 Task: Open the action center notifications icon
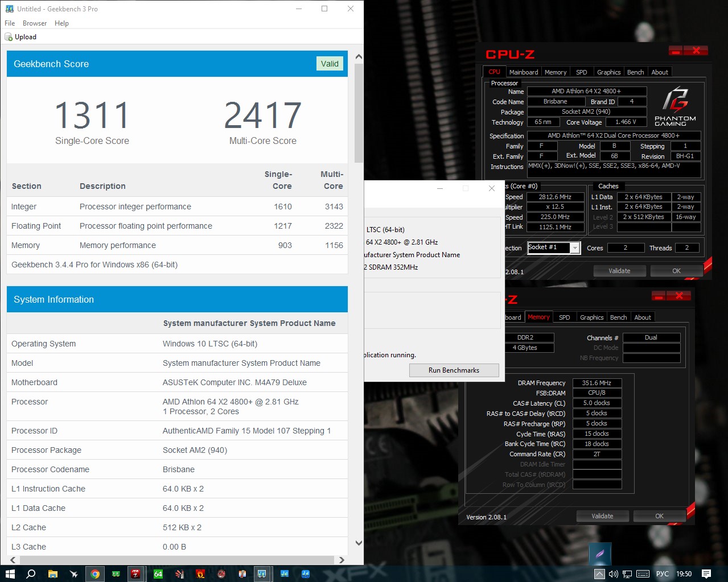click(706, 573)
